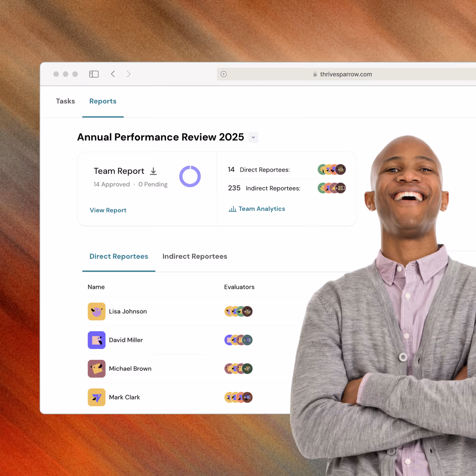The height and width of the screenshot is (476, 476).
Task: Click the Michael Brown name
Action: [x=130, y=369]
